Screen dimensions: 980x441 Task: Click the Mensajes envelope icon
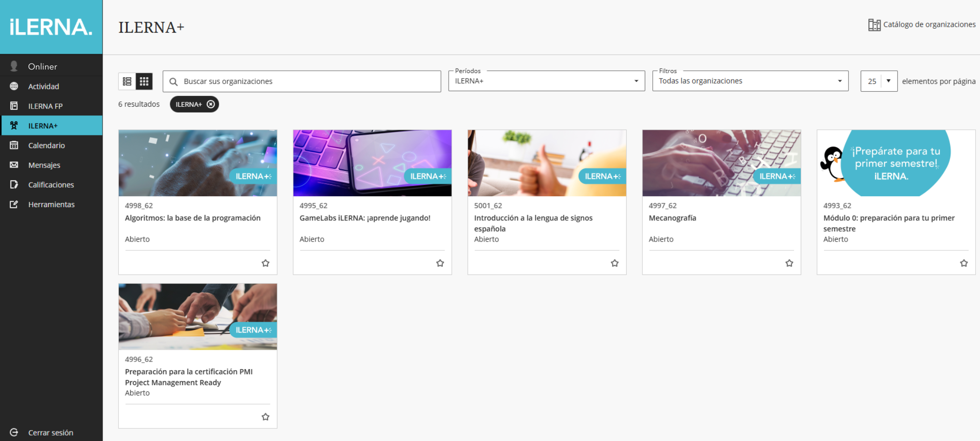tap(14, 165)
